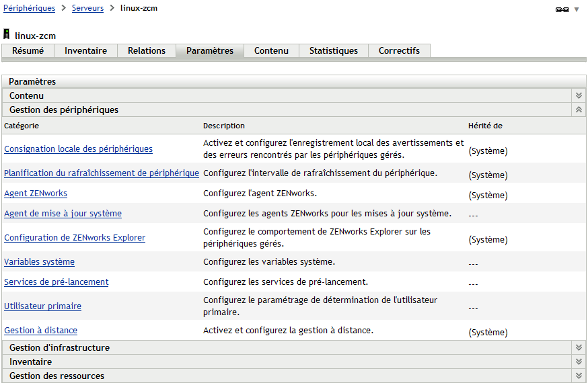Select the Correctifs tab
Screen dimensions: 588x383
[399, 50]
